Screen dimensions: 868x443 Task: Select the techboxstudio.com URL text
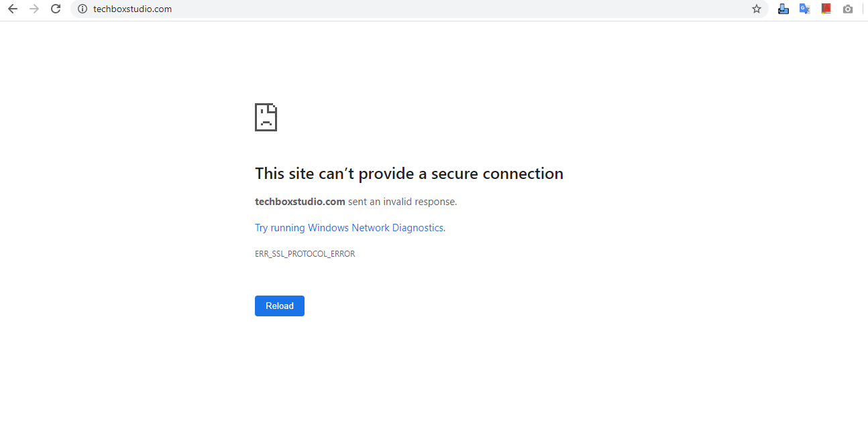pos(133,9)
